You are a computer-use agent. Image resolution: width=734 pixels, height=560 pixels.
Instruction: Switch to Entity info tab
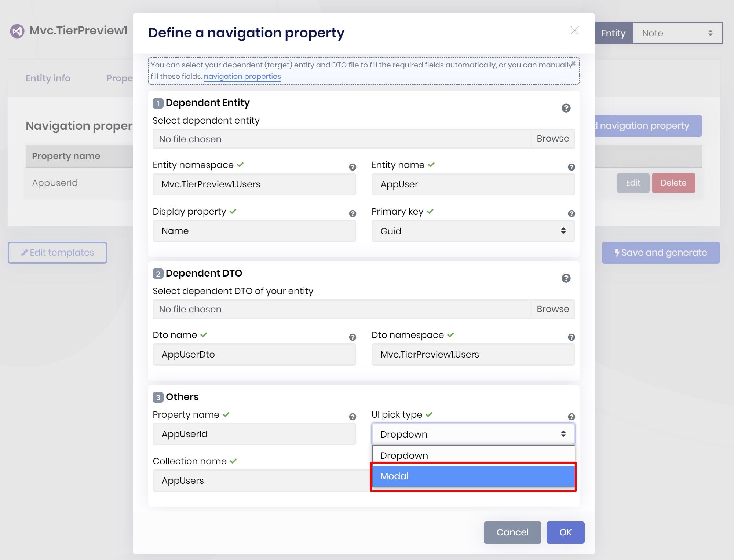click(x=48, y=78)
